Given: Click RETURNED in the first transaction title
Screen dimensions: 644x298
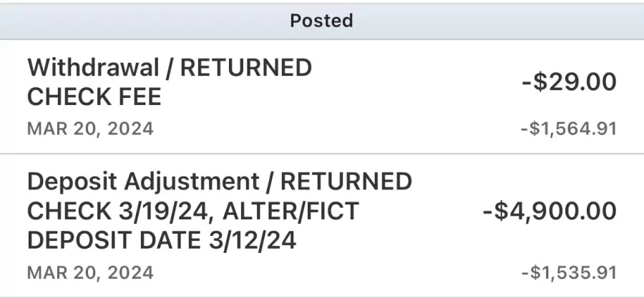Looking at the screenshot, I should pos(246,68).
